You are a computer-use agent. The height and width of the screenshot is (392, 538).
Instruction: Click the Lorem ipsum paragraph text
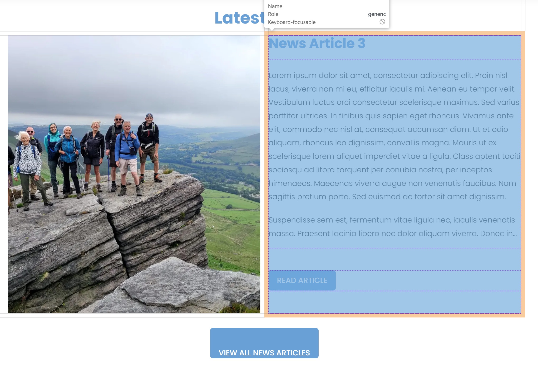(x=395, y=136)
